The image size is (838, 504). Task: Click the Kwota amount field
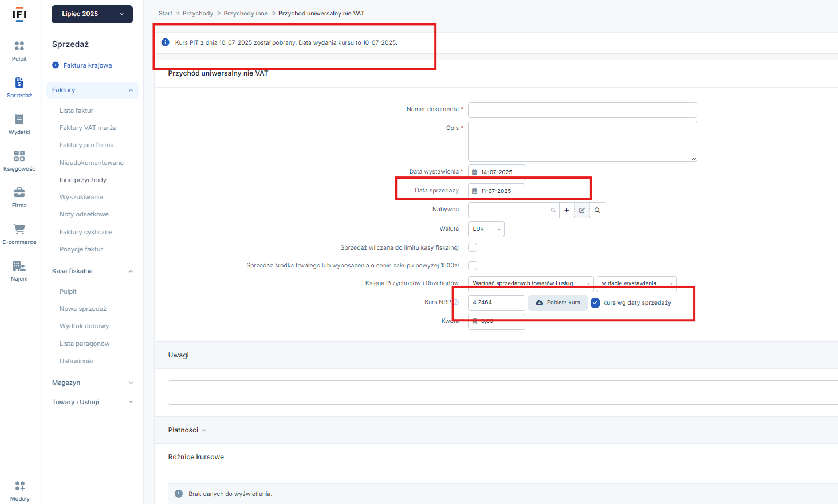pos(497,321)
